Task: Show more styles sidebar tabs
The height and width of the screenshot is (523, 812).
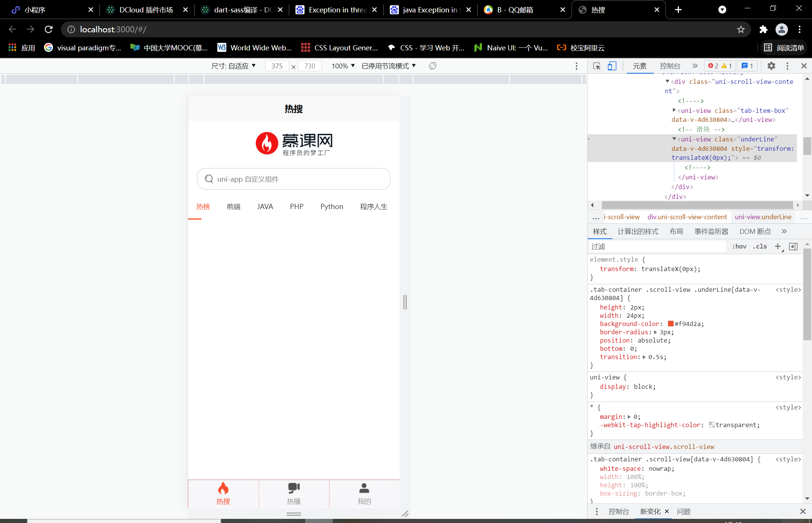Action: point(784,232)
